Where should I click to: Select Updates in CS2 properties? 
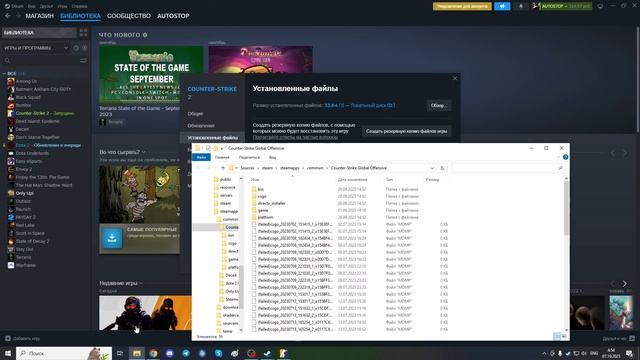[x=201, y=126]
